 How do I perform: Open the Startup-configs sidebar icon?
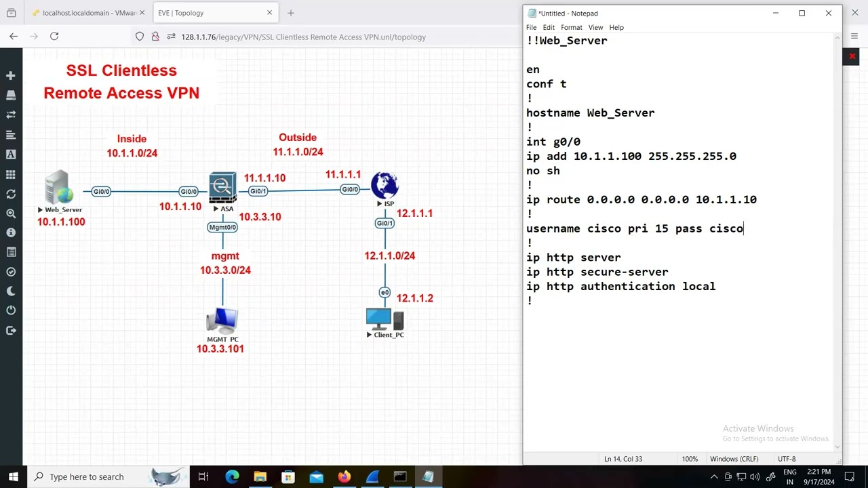tap(10, 135)
